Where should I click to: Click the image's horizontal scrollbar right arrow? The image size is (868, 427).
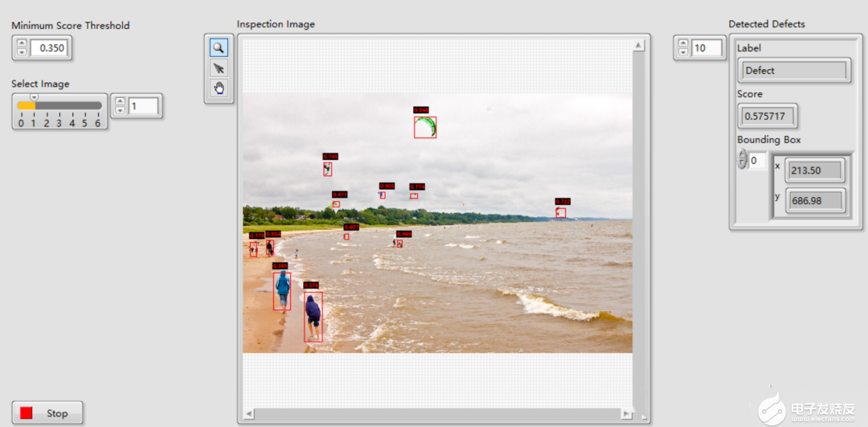tap(625, 414)
